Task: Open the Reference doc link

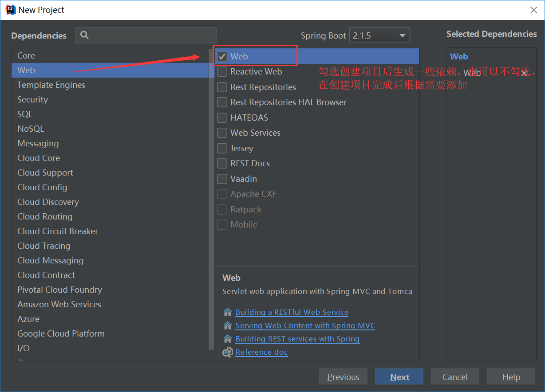Action: pyautogui.click(x=261, y=352)
